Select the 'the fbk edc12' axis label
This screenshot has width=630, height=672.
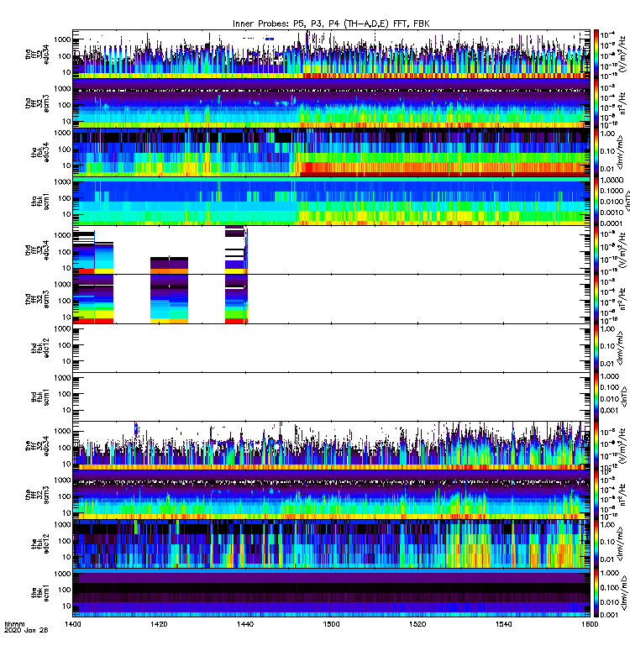coord(40,543)
